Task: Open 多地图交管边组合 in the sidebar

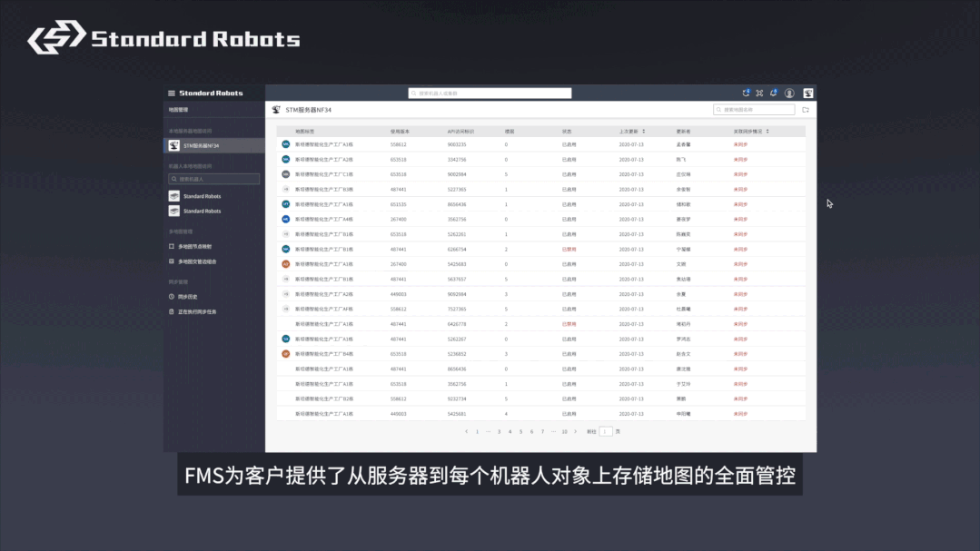Action: coord(197,261)
